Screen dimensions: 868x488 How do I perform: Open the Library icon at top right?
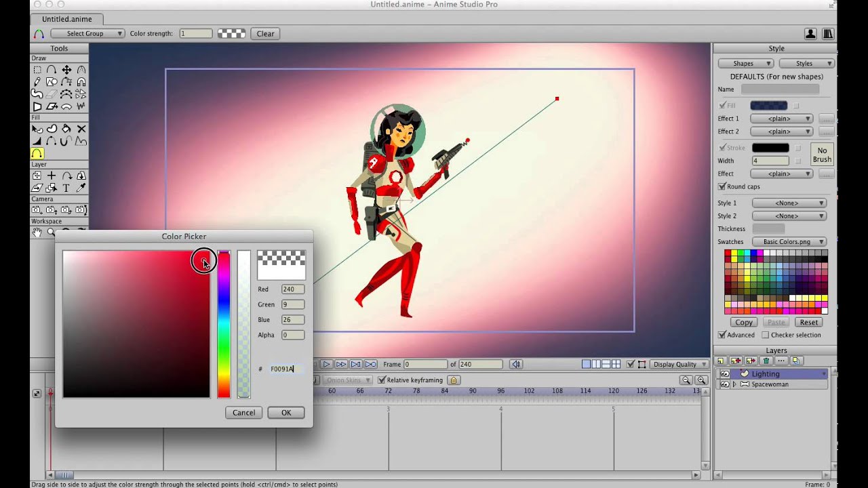pos(828,33)
